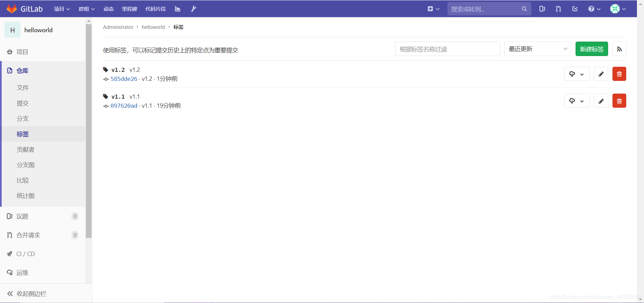Viewport: 644px width, 303px height.
Task: Switch to the 提交 sidebar section
Action: point(22,103)
